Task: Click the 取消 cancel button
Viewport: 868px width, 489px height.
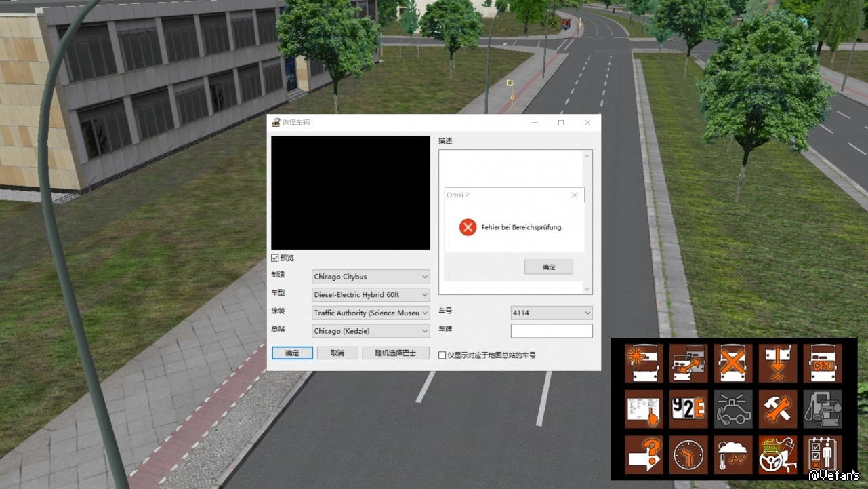Action: click(x=337, y=353)
